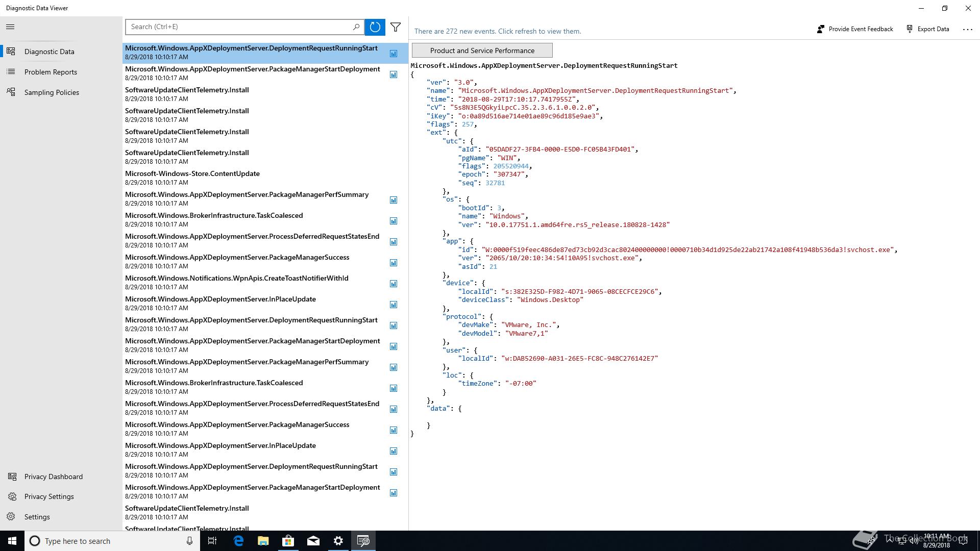Open Windows Start menu
The width and height of the screenshot is (980, 551).
12,541
